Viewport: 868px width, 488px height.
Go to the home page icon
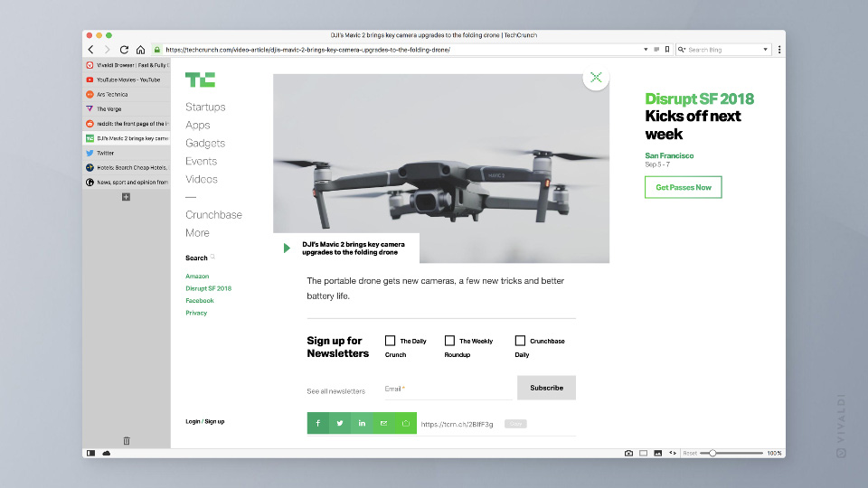point(141,50)
